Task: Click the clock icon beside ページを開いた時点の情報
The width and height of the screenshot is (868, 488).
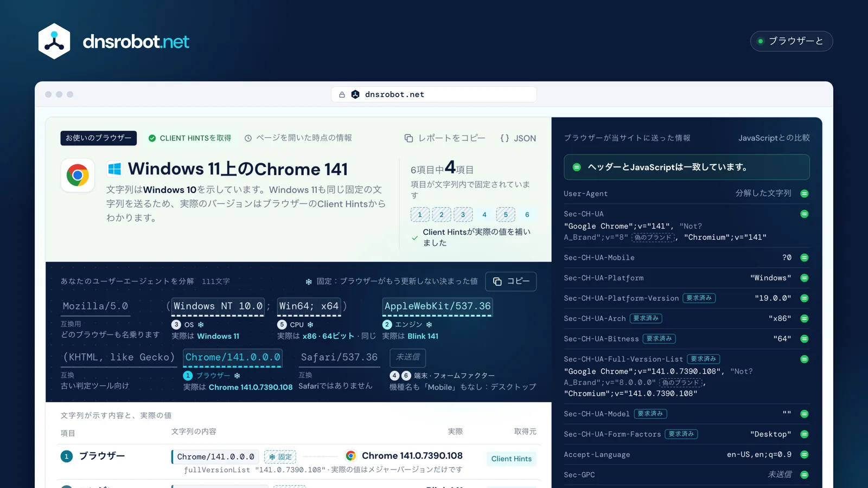Action: [248, 138]
